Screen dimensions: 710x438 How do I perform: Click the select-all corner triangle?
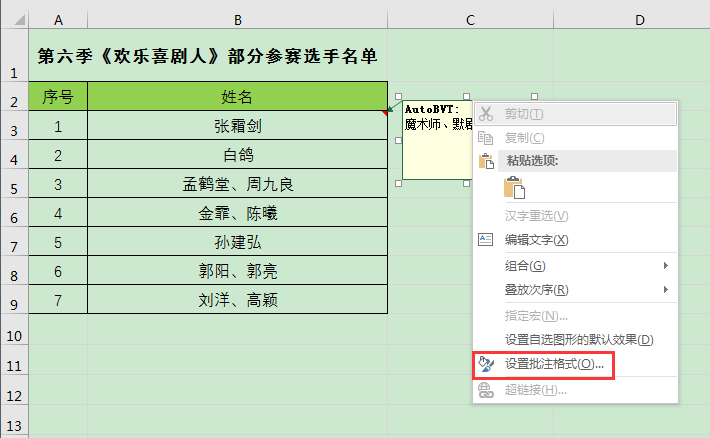click(19, 20)
